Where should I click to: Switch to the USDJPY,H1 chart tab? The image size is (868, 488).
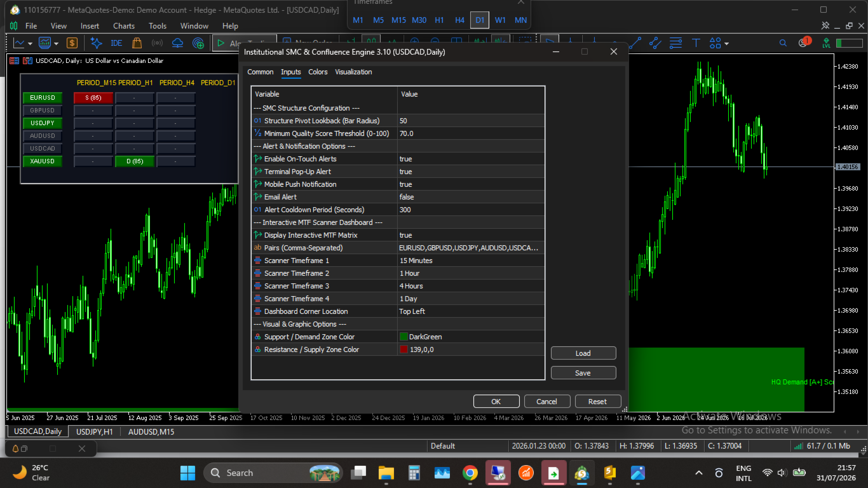(95, 431)
